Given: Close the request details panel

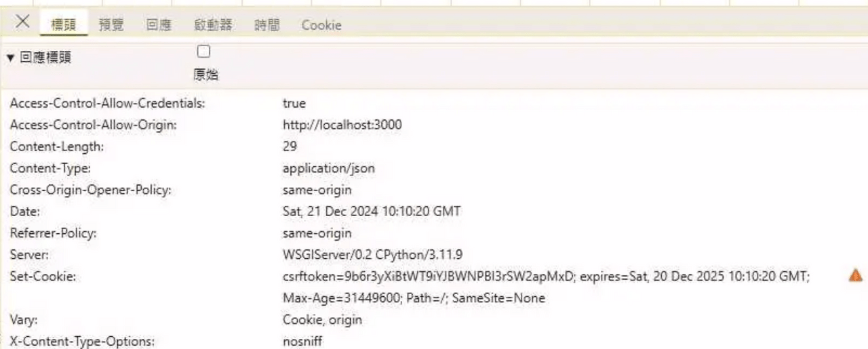Looking at the screenshot, I should point(22,22).
